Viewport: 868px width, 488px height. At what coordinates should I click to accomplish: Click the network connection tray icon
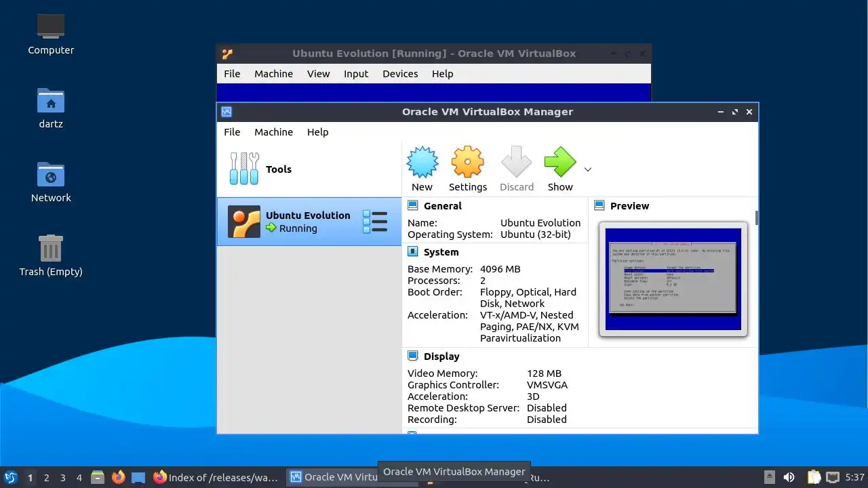[832, 477]
